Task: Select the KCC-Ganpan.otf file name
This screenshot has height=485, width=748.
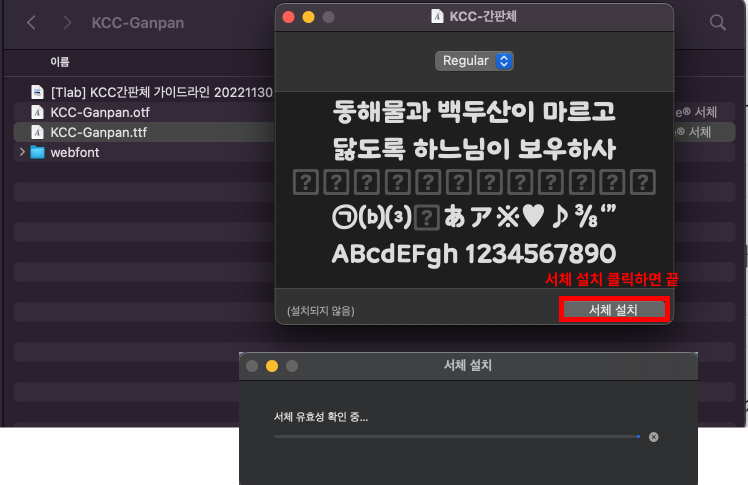Action: tap(100, 112)
